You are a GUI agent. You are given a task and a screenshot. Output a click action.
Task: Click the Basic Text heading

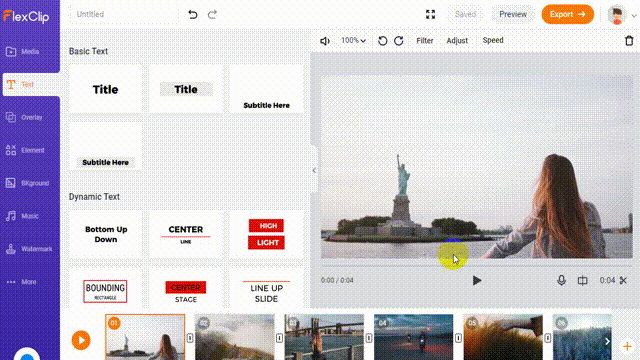[x=88, y=51]
